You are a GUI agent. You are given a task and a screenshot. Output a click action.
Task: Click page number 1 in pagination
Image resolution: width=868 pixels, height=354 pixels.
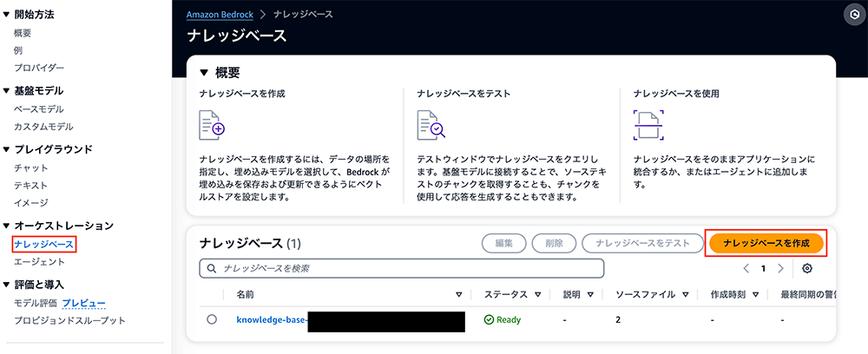[763, 268]
